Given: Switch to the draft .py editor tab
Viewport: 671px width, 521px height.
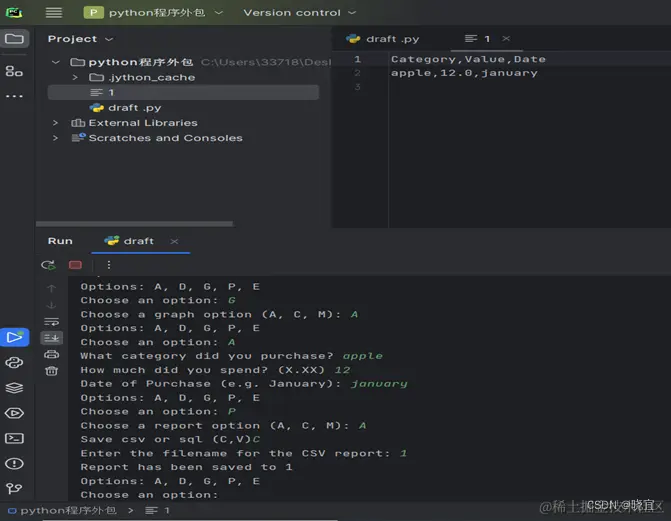Looking at the screenshot, I should click(383, 39).
